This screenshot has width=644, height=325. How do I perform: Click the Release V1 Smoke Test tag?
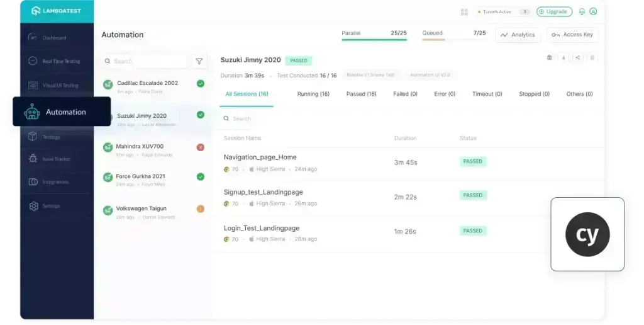(x=370, y=75)
